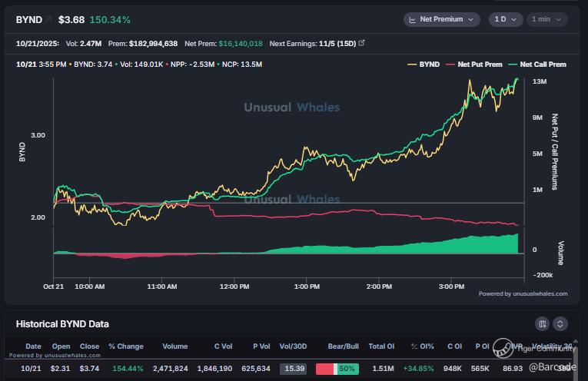Open the 1 D timeframe dropdown
588x381 pixels.
[x=503, y=19]
